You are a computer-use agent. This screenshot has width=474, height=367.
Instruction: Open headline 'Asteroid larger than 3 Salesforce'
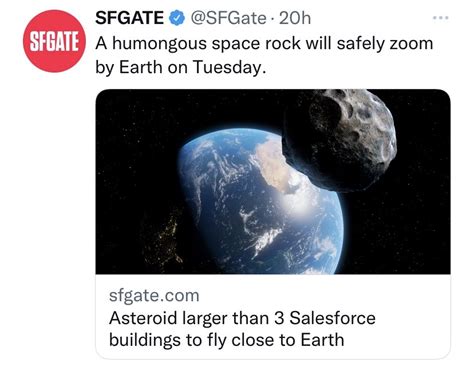point(242,318)
